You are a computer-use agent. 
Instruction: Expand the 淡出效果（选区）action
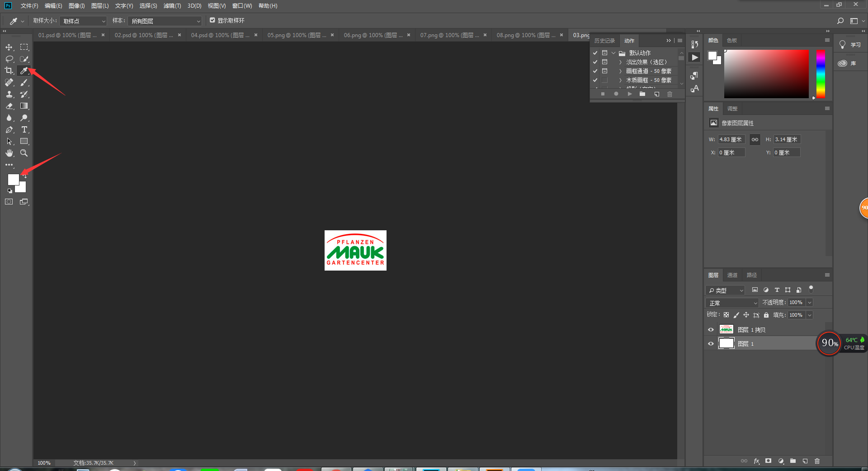pyautogui.click(x=620, y=62)
